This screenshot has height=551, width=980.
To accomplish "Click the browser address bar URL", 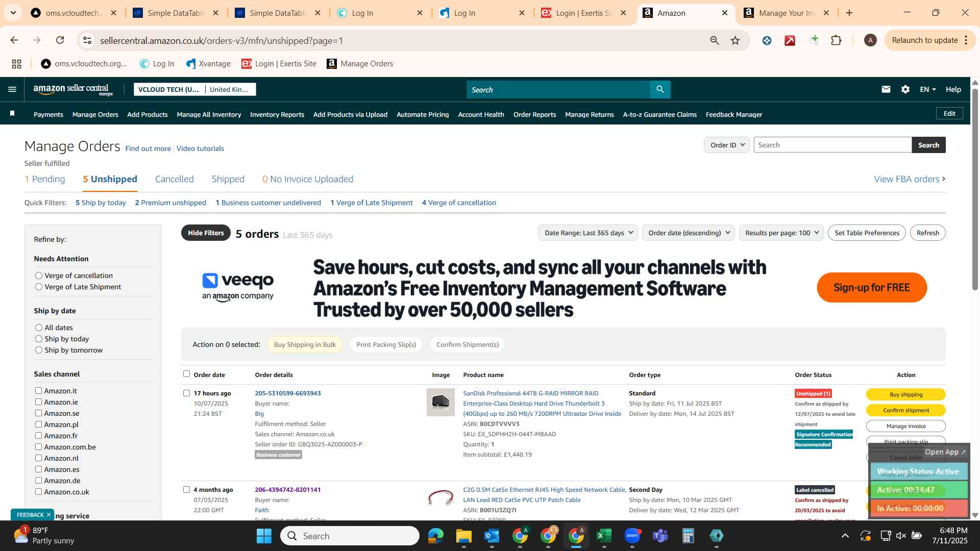I will point(222,40).
